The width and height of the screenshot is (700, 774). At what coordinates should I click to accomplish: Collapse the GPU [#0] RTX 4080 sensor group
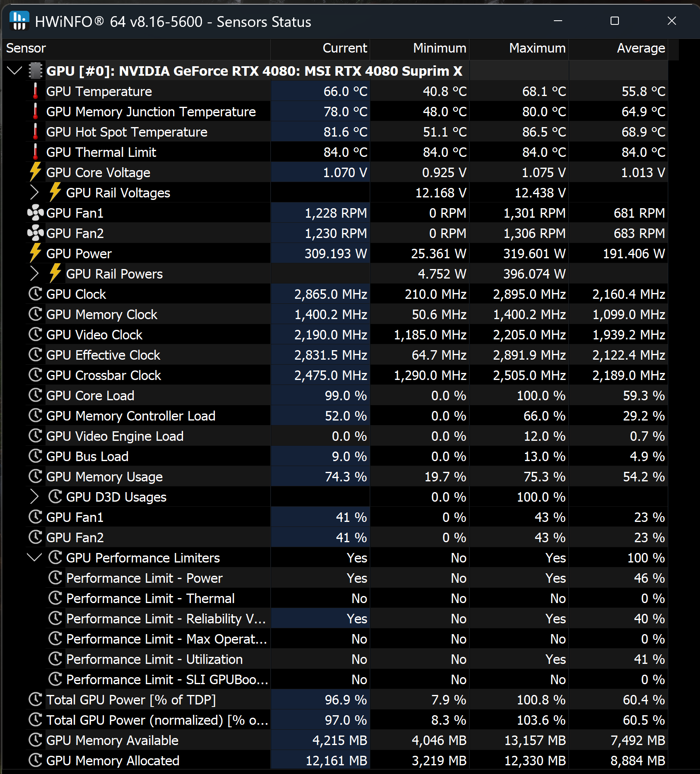coord(14,71)
